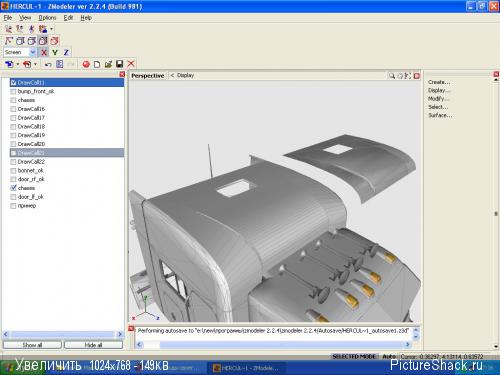This screenshot has height=375, width=500.
Task: Click the red X toolbar icon
Action: (x=131, y=64)
